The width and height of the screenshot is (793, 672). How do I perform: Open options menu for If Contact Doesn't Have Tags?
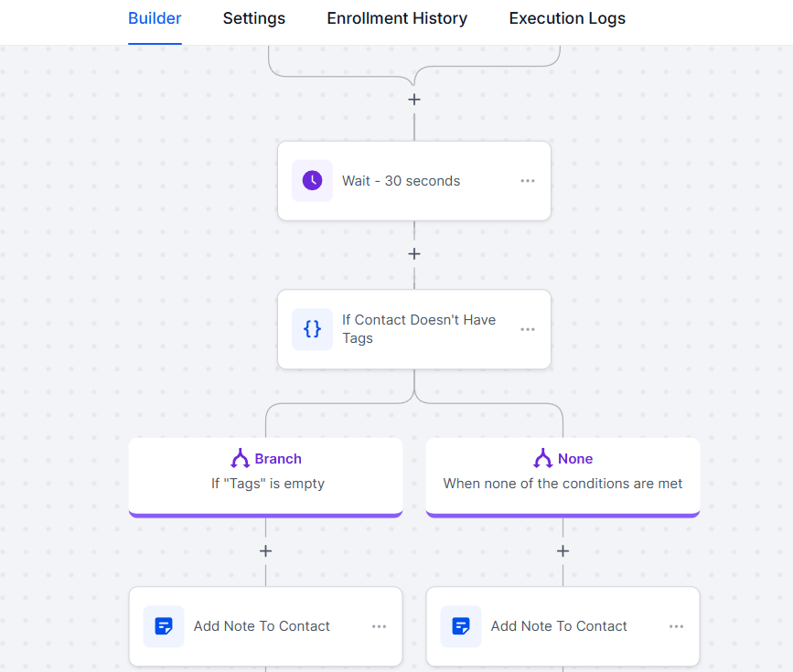click(x=528, y=329)
